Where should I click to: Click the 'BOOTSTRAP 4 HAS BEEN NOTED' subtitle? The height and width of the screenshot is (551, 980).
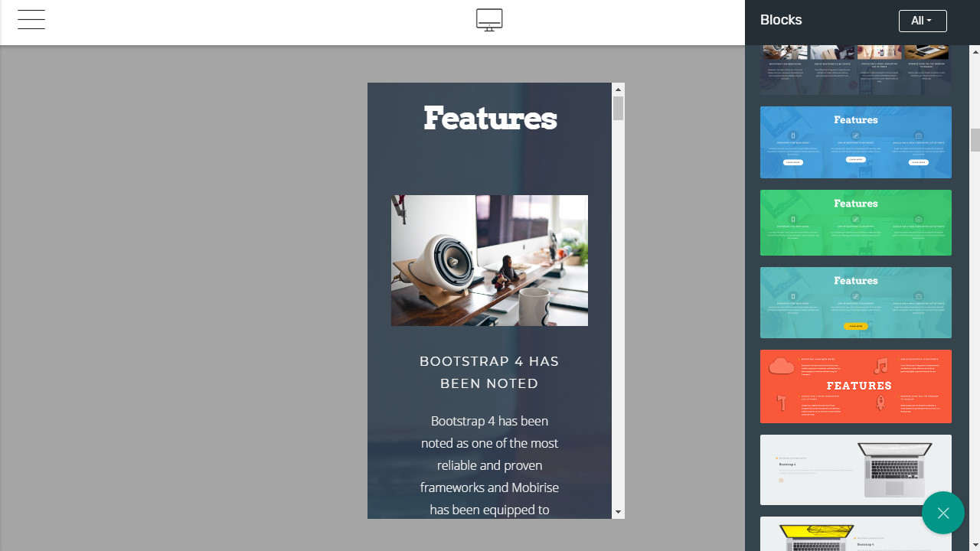[x=489, y=372]
